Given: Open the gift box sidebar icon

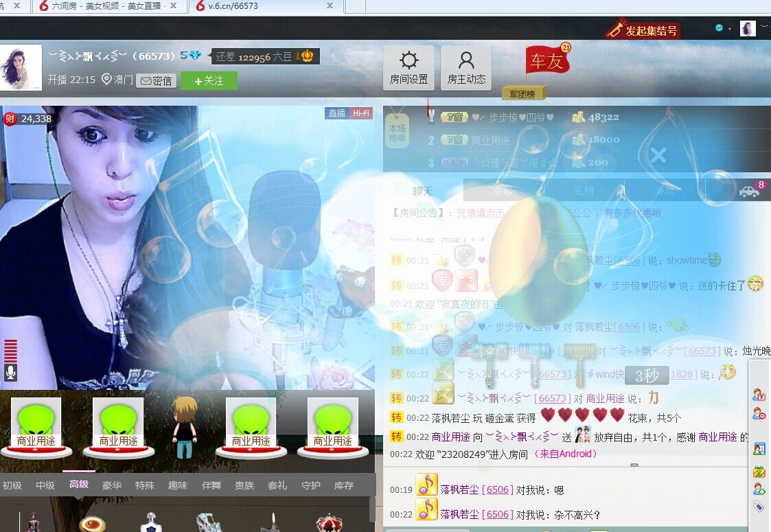Looking at the screenshot, I should [x=759, y=472].
